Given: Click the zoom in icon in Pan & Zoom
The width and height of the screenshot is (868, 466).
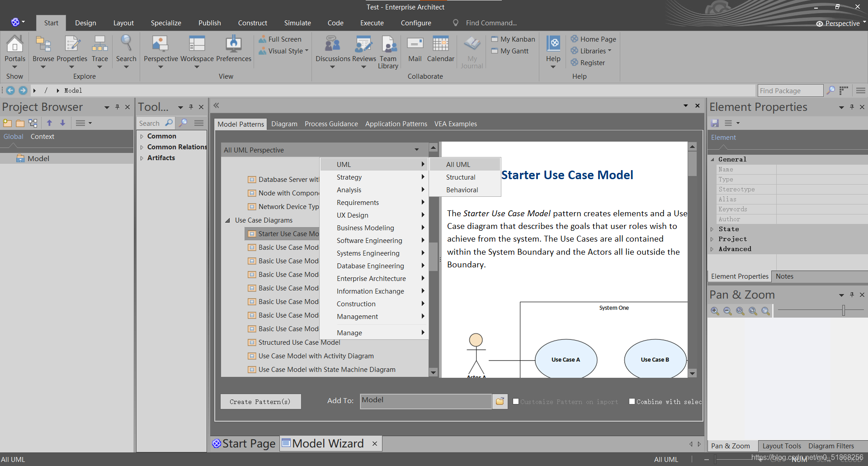Looking at the screenshot, I should 715,311.
